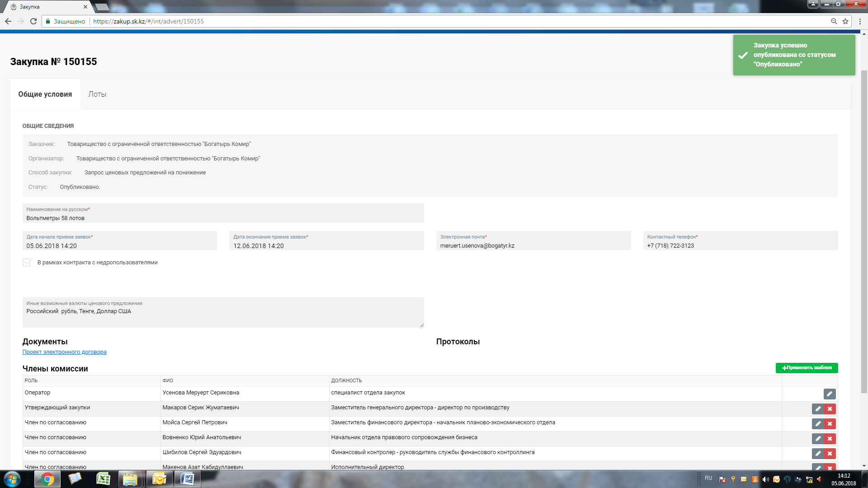
Task: Open the zoom magnifier in address bar
Action: (x=834, y=21)
